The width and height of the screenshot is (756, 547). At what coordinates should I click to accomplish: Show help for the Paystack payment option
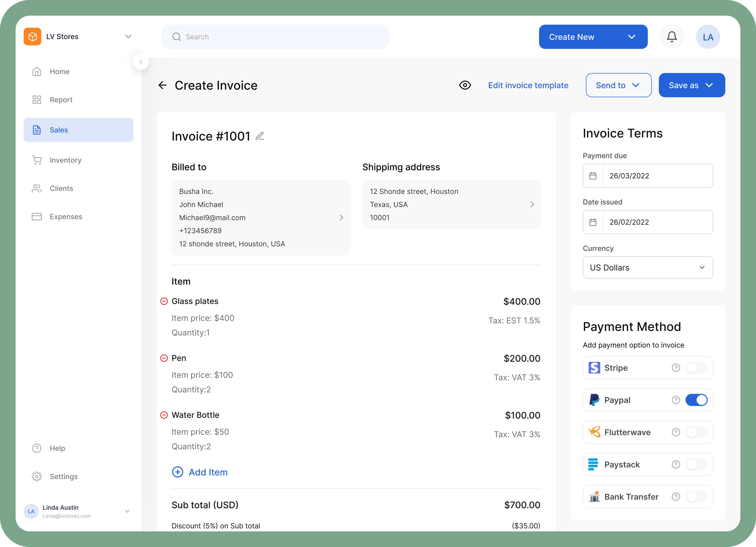[x=676, y=465]
